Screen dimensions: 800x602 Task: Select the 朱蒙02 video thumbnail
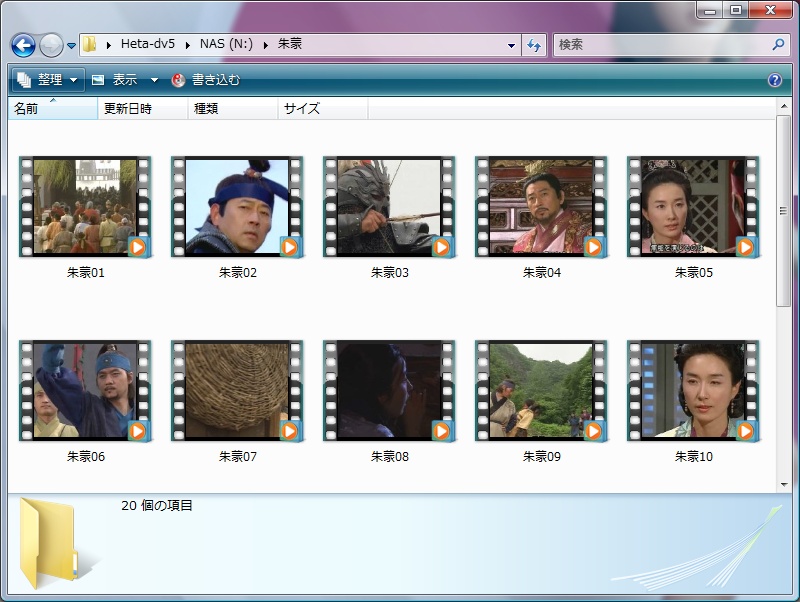click(x=237, y=206)
